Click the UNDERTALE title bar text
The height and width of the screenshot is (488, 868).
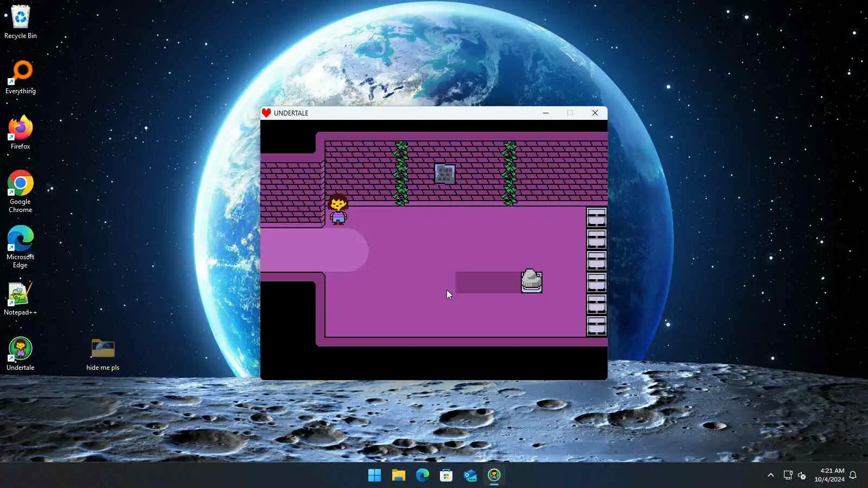[291, 113]
